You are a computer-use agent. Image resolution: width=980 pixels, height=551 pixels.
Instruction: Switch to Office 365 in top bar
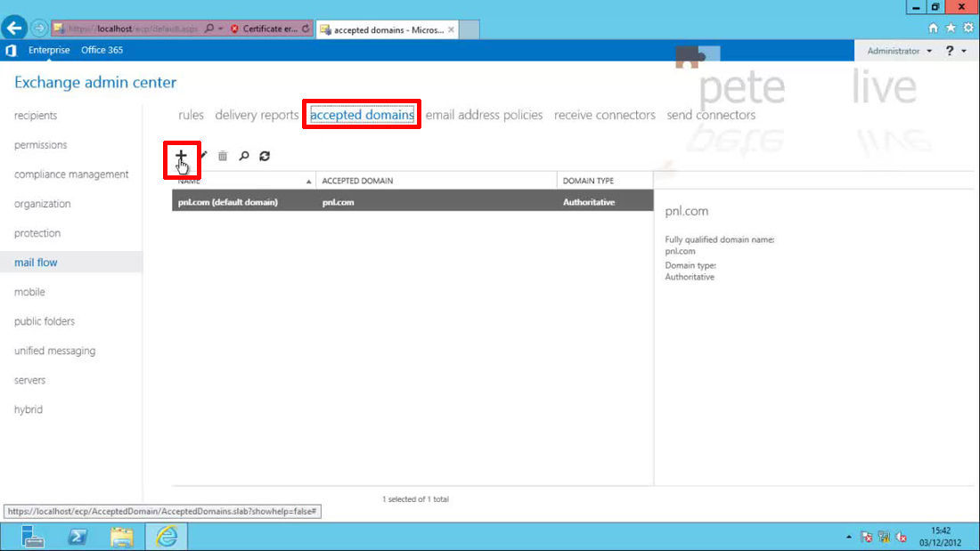click(102, 50)
